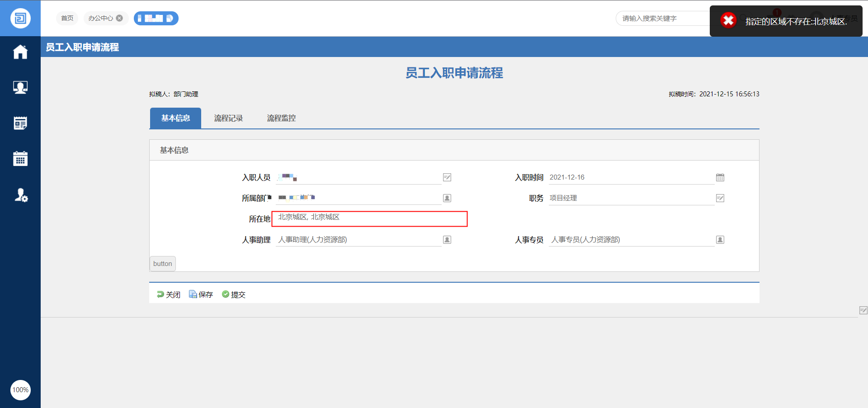This screenshot has height=408, width=868.
Task: Click the 所在地 label
Action: pyautogui.click(x=259, y=219)
